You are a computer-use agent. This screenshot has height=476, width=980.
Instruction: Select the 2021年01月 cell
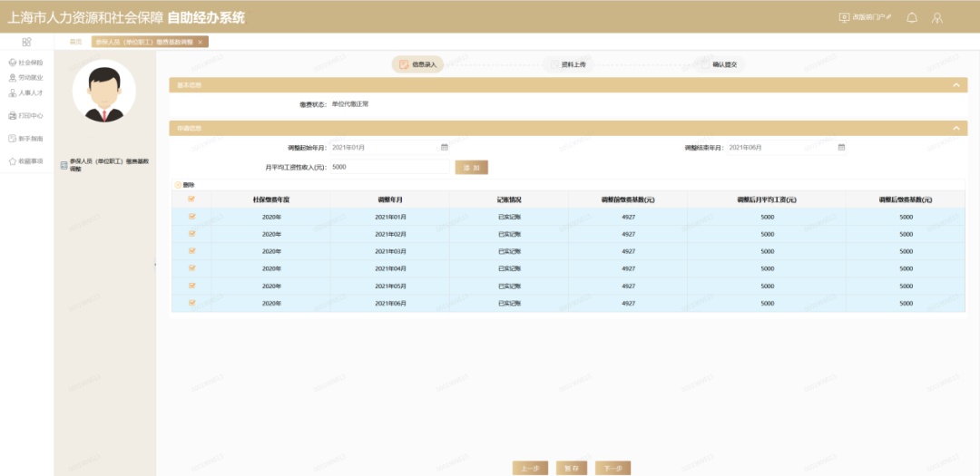pos(390,217)
